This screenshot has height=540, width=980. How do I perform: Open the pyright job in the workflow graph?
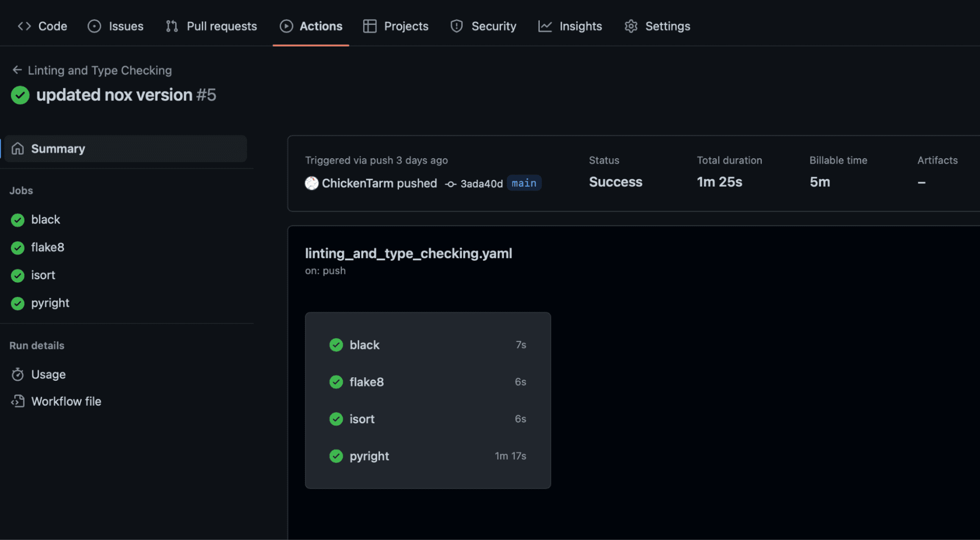coord(427,456)
